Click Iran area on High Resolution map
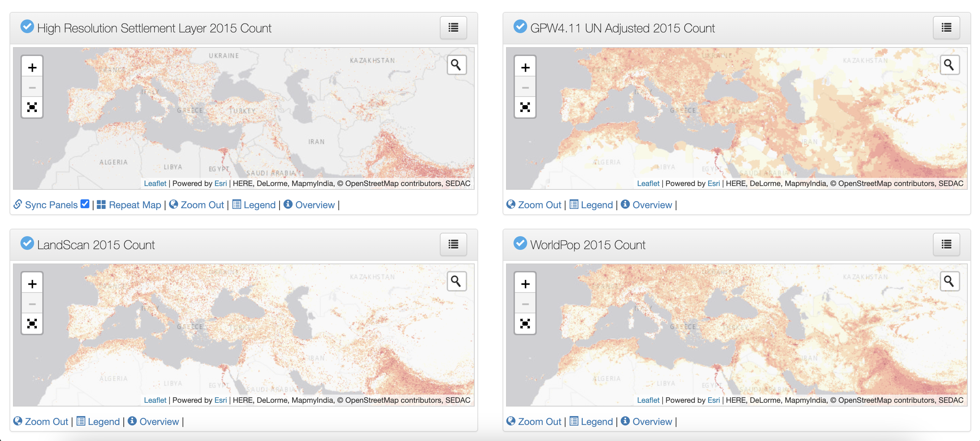Viewport: 980px width, 441px height. tap(316, 142)
